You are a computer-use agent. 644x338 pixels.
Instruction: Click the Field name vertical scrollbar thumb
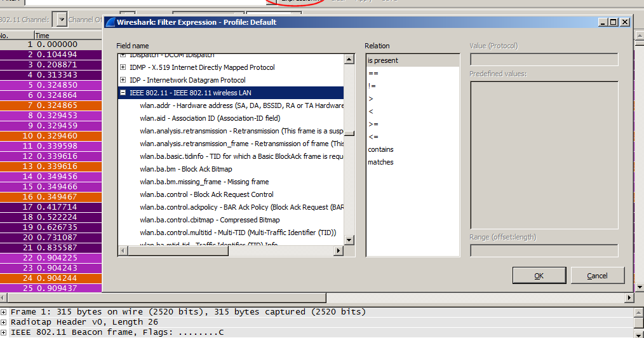[x=349, y=133]
